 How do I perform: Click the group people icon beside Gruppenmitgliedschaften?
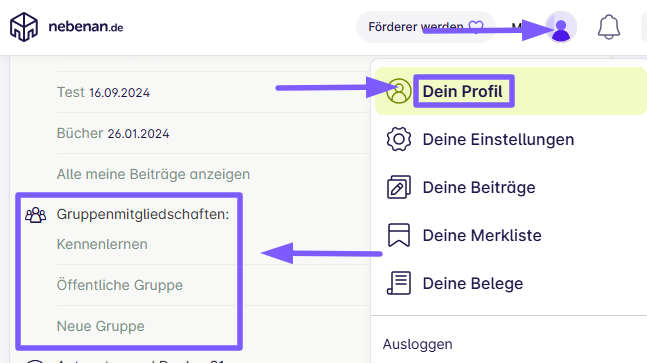point(35,215)
